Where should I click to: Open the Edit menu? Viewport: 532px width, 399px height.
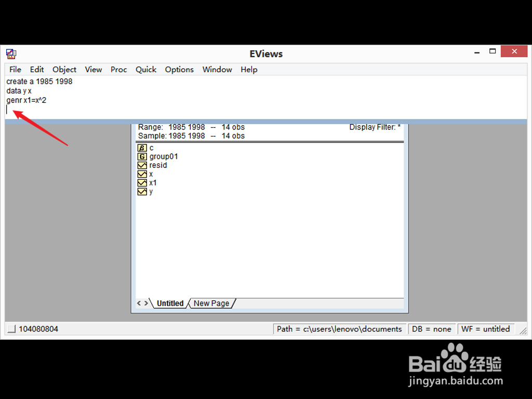pos(37,70)
